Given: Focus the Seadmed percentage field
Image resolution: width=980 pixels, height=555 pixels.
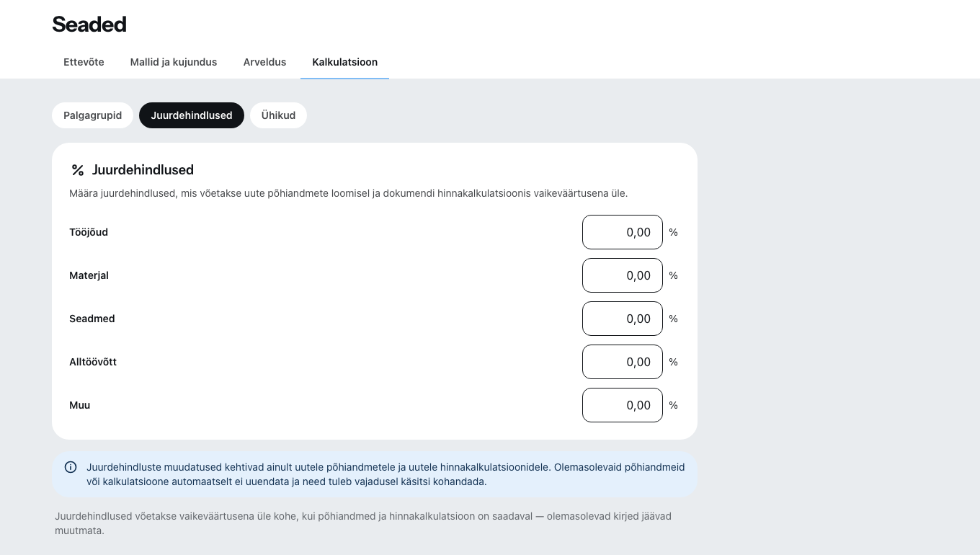Looking at the screenshot, I should click(x=623, y=319).
